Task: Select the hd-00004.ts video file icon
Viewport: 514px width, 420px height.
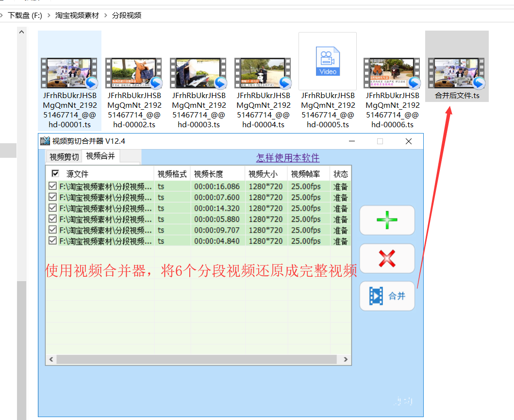Action: (x=263, y=74)
